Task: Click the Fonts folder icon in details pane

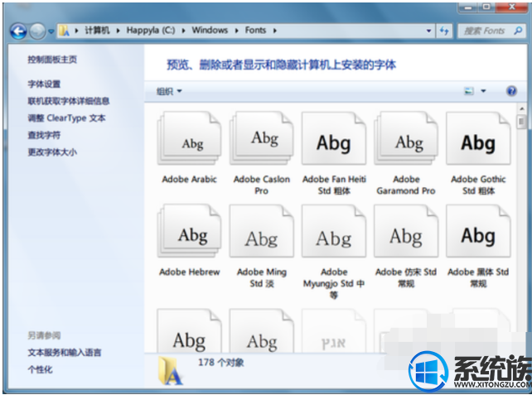Action: click(171, 371)
